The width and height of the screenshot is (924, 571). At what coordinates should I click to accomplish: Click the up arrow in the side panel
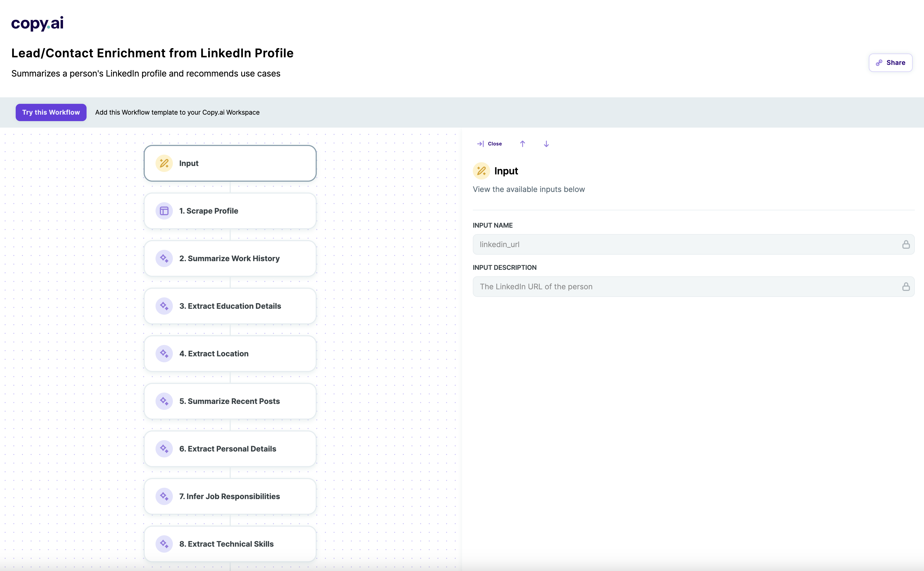pyautogui.click(x=522, y=144)
